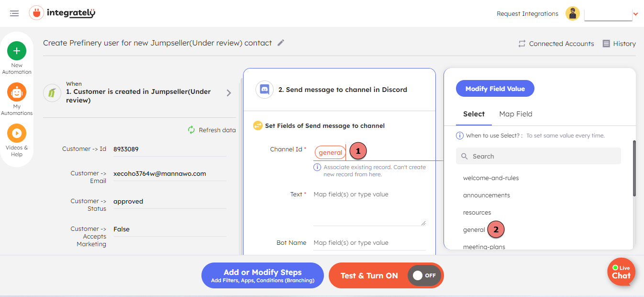
Task: Select the Select tab
Action: 474,114
